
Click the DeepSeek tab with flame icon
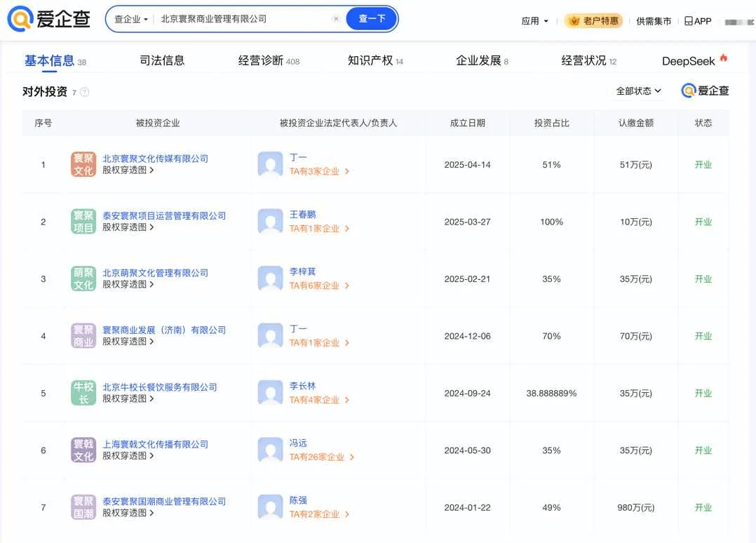point(694,61)
